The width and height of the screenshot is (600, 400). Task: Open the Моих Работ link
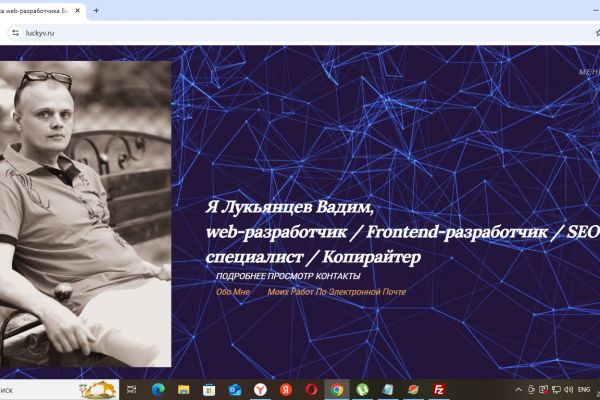point(290,292)
